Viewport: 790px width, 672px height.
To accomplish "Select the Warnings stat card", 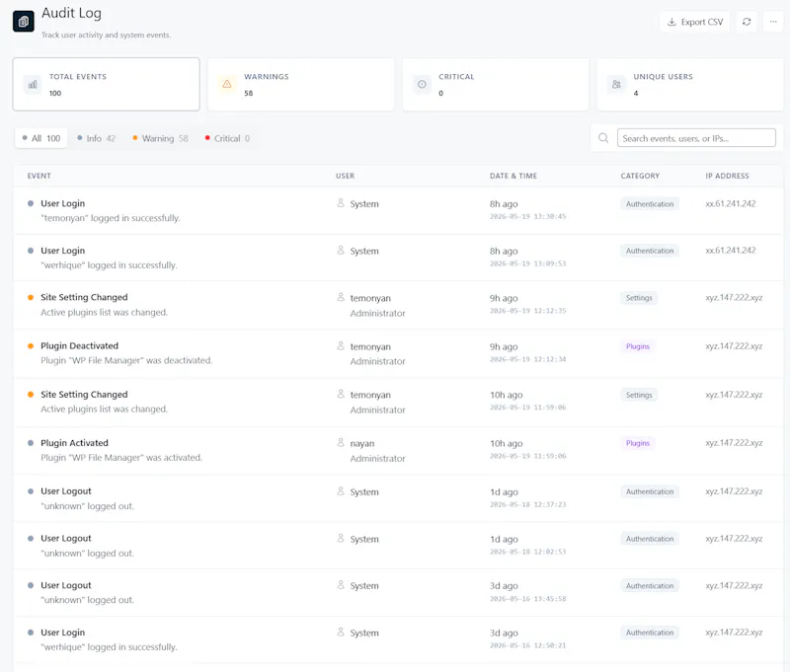I will [301, 84].
